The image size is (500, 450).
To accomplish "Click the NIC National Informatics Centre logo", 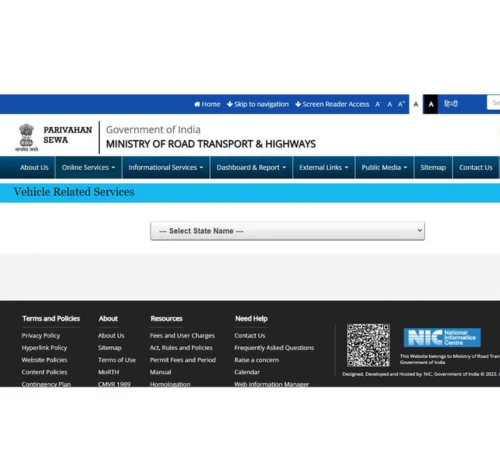I will point(442,337).
